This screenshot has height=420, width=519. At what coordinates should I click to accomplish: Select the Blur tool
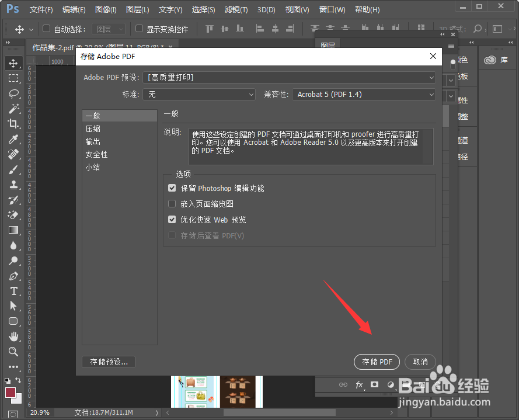(13, 245)
